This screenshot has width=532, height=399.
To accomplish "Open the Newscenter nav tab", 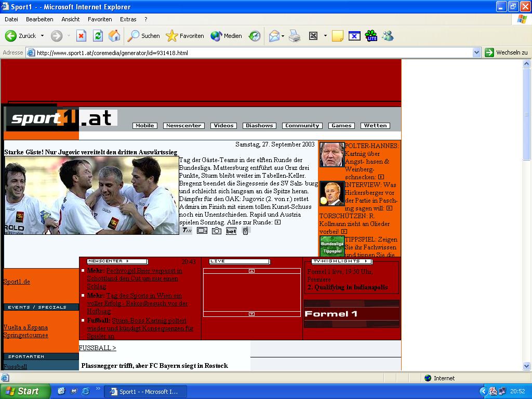I will coord(184,126).
